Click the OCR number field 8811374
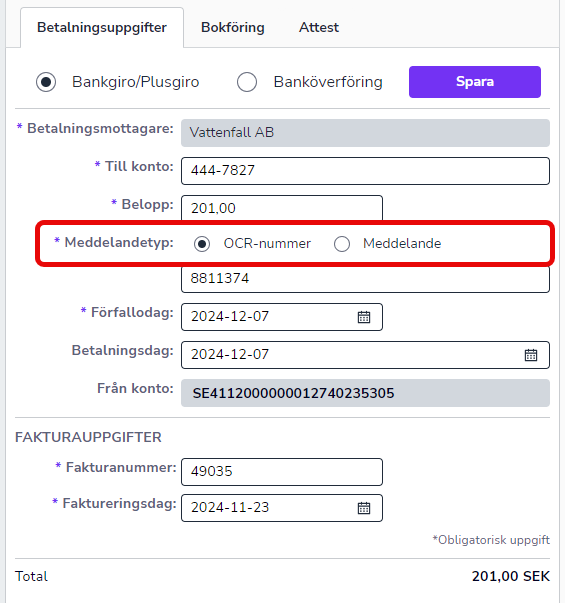The width and height of the screenshot is (565, 603). coord(365,278)
